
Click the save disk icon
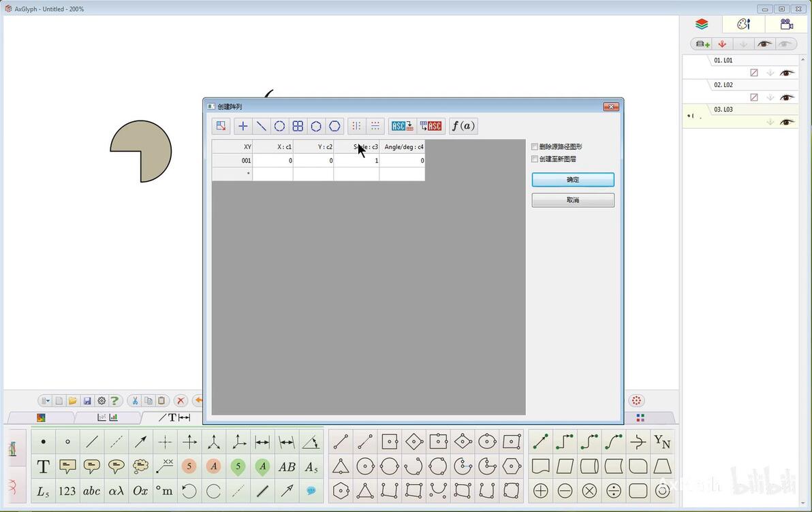[x=87, y=401]
